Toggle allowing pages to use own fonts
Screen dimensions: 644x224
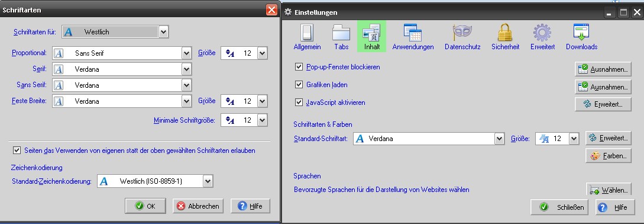(x=17, y=151)
